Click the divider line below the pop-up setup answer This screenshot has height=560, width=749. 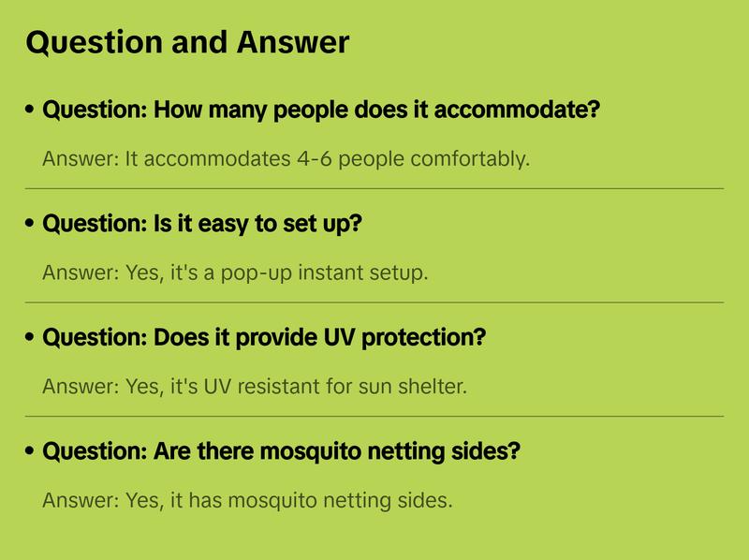coord(374,302)
